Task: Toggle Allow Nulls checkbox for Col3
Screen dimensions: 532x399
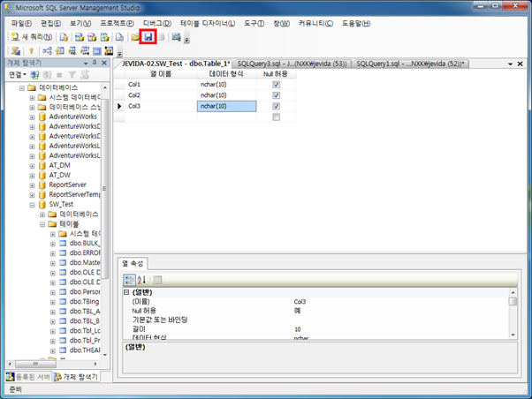Action: click(x=277, y=106)
